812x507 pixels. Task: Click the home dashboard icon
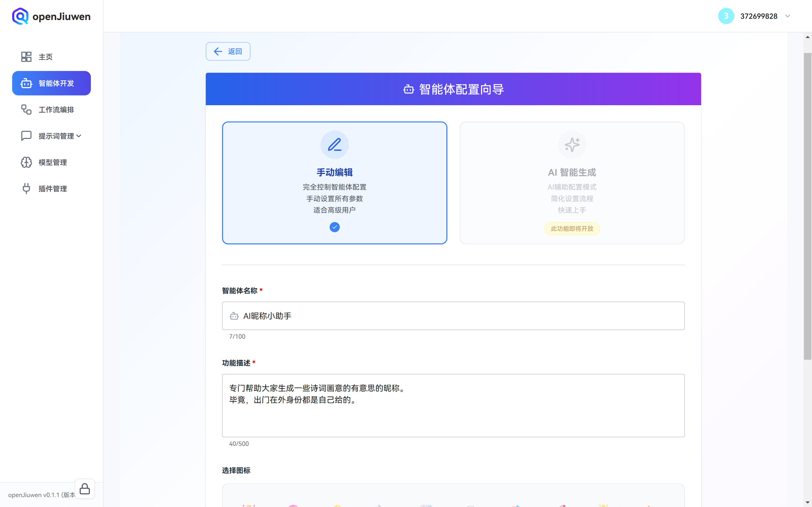(26, 57)
